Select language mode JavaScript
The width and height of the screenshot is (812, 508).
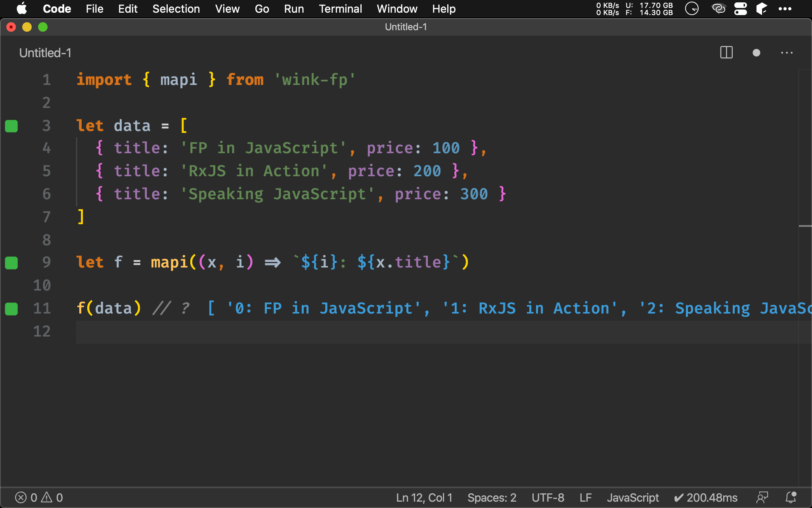coord(633,497)
